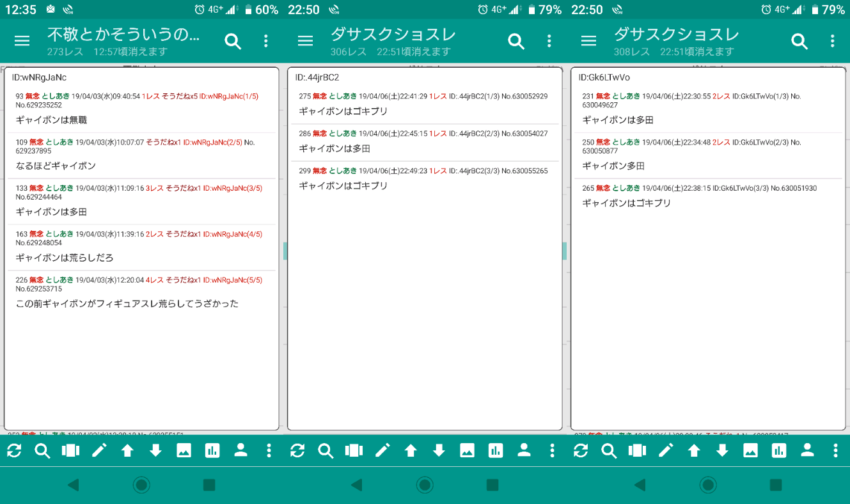Select post 299 text ギャイボンはゴキブリ
Screen dimensions: 850x504
pos(343,185)
